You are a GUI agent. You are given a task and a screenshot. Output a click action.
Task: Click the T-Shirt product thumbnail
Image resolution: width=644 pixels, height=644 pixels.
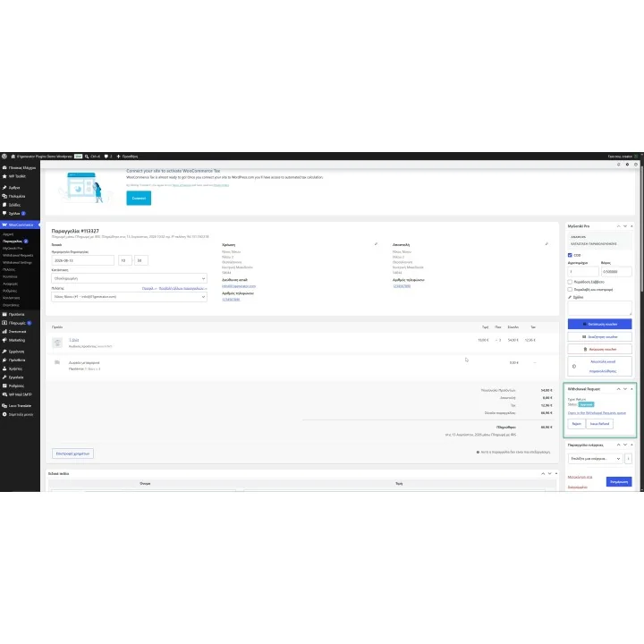point(57,343)
